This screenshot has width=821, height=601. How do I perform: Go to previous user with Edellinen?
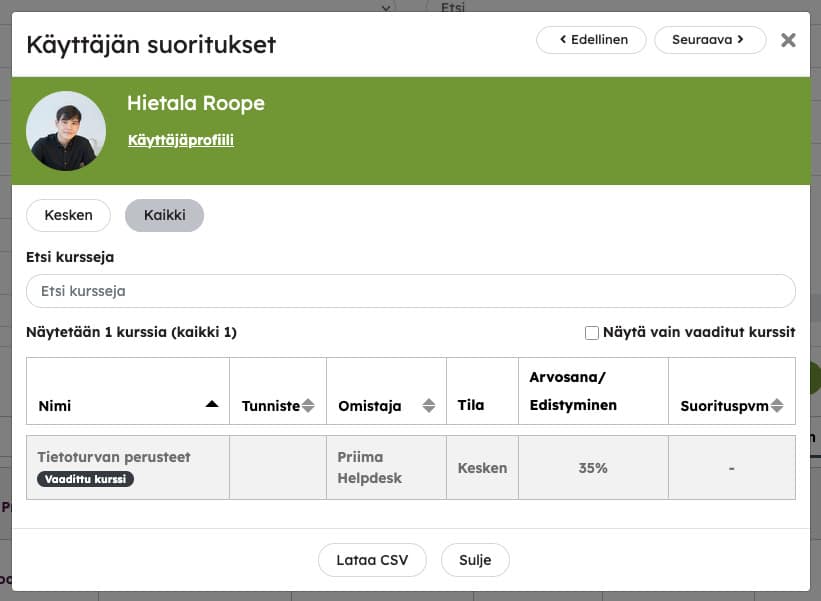[591, 40]
